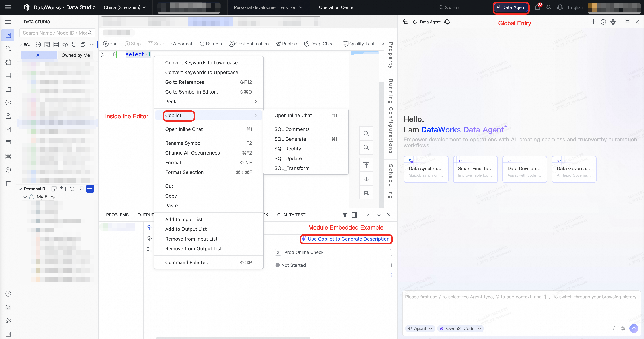Toggle the theme sun icon in sidebar

8,307
